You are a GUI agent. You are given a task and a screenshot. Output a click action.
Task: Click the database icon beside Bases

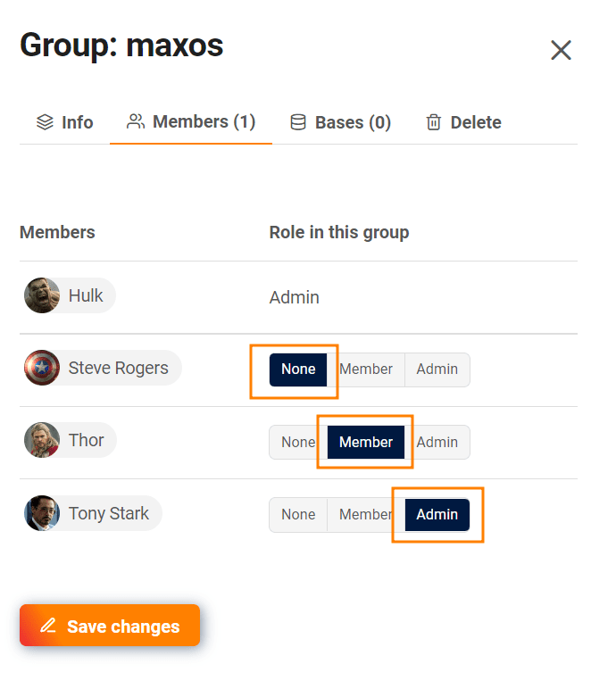pyautogui.click(x=298, y=122)
